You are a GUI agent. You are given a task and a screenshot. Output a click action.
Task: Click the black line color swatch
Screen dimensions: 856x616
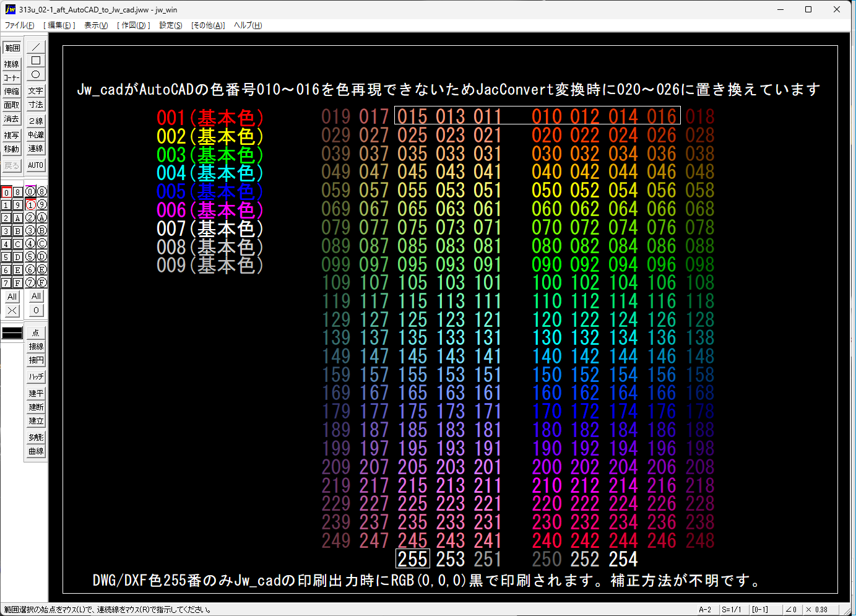point(12,333)
